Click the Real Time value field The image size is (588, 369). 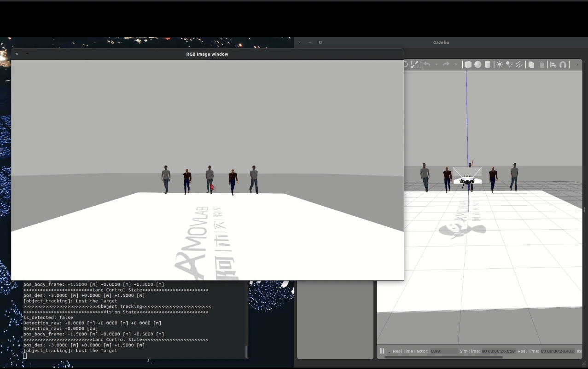pyautogui.click(x=557, y=351)
